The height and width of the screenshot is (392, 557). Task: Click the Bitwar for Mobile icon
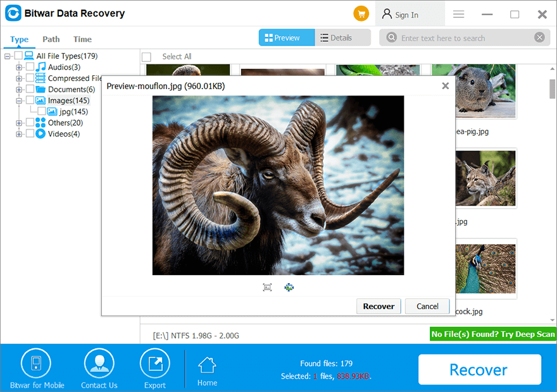pos(36,364)
